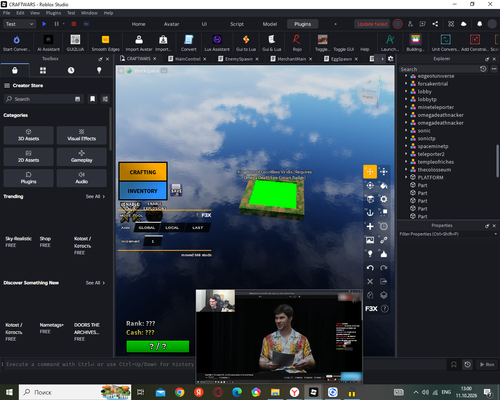Set F3X axes to LAST
500x400 pixels.
[x=198, y=228]
